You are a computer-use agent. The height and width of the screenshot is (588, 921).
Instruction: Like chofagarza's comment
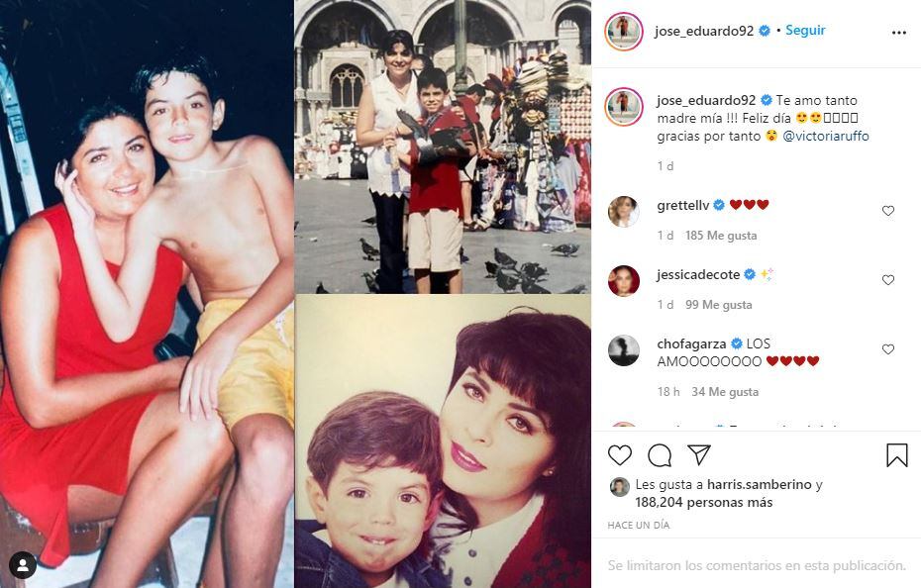click(x=888, y=349)
